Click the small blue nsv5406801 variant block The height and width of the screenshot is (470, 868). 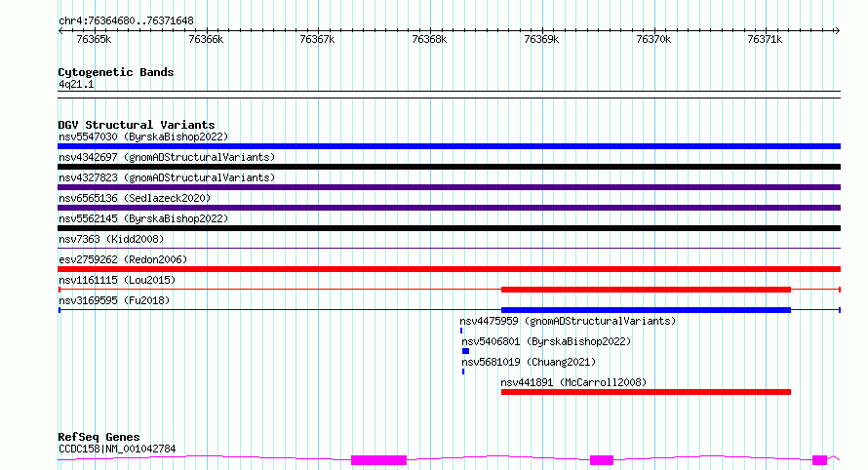(x=465, y=351)
